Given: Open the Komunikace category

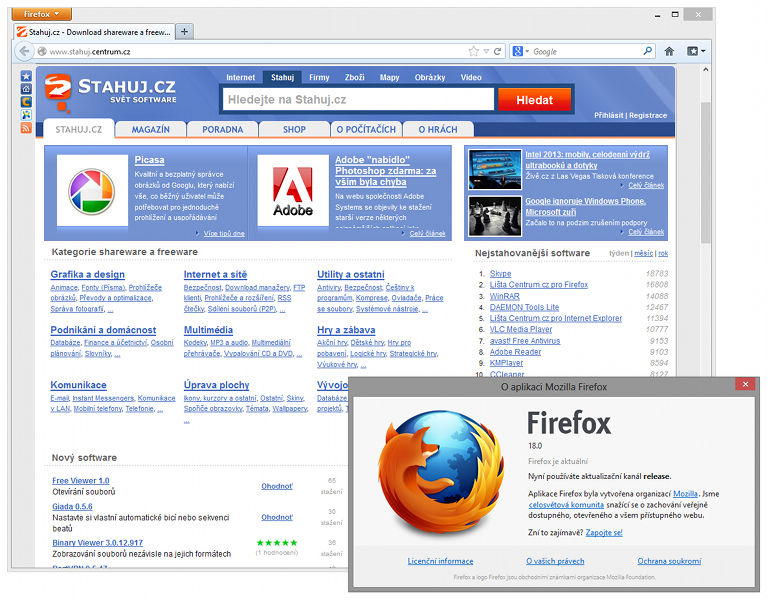Looking at the screenshot, I should (x=78, y=385).
